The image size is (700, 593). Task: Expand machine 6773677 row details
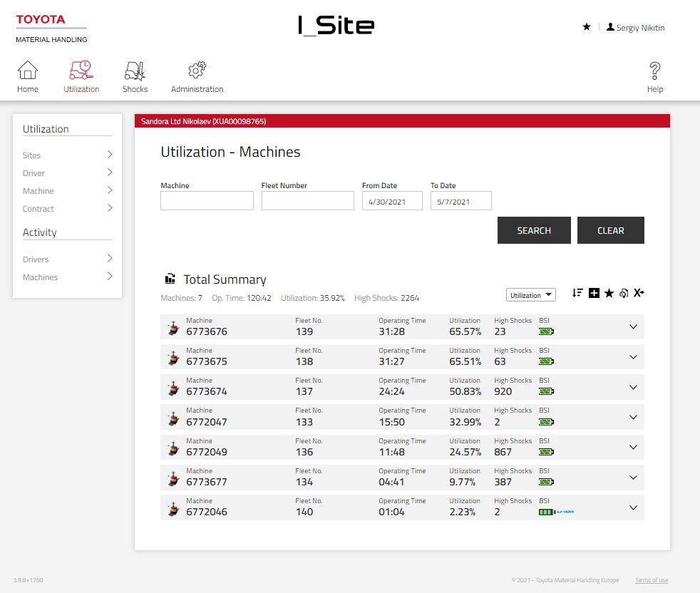point(633,478)
